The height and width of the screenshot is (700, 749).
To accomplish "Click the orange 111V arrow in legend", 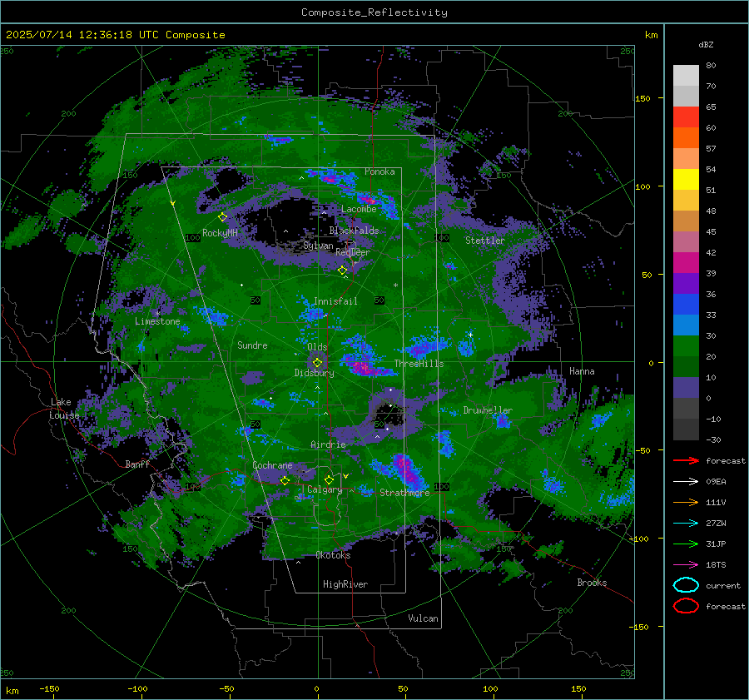I will (x=686, y=502).
